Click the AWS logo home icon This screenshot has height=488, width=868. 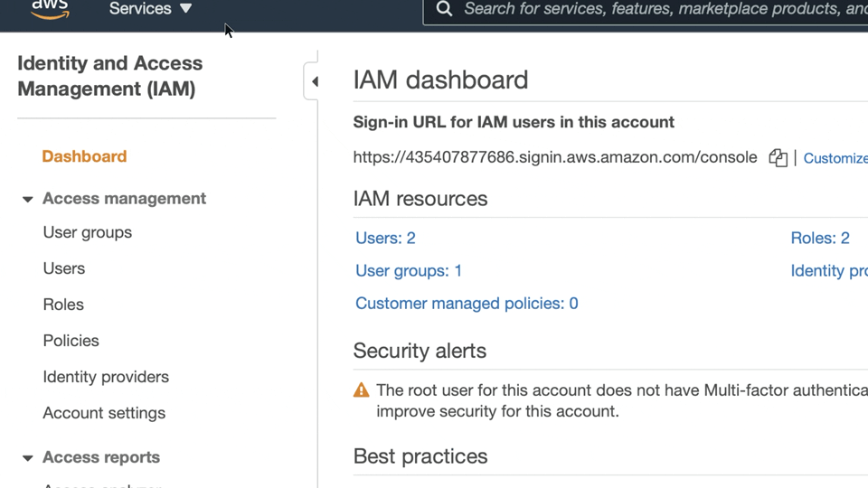pos(50,9)
